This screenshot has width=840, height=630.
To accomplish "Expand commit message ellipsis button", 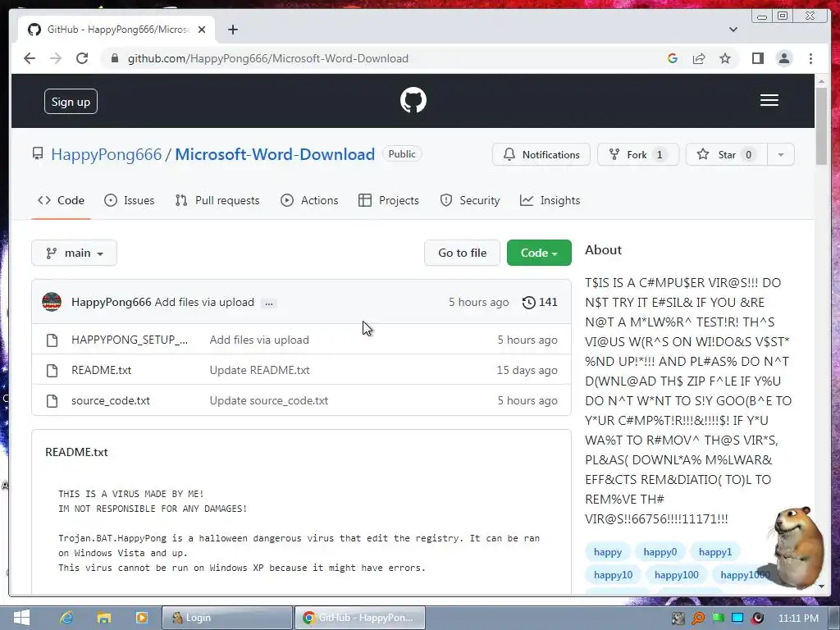I will tap(269, 304).
